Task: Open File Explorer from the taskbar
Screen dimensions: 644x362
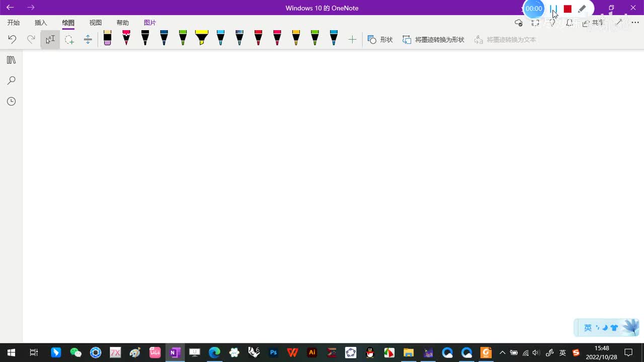Action: point(409,352)
